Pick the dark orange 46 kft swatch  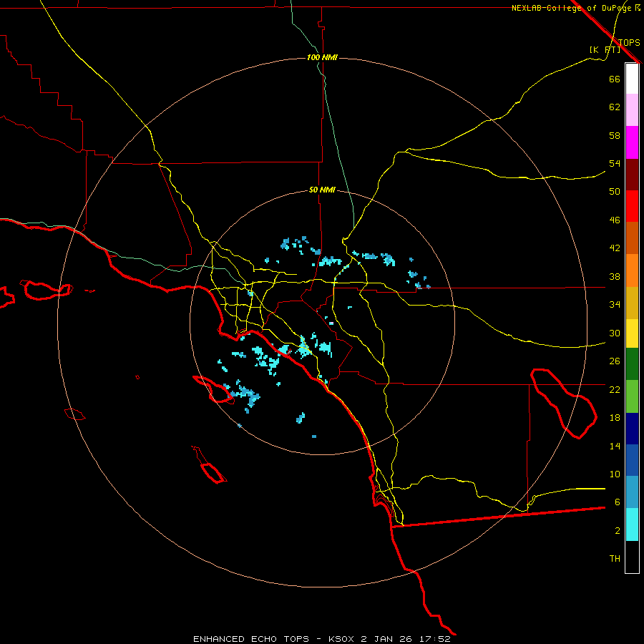coord(632,238)
